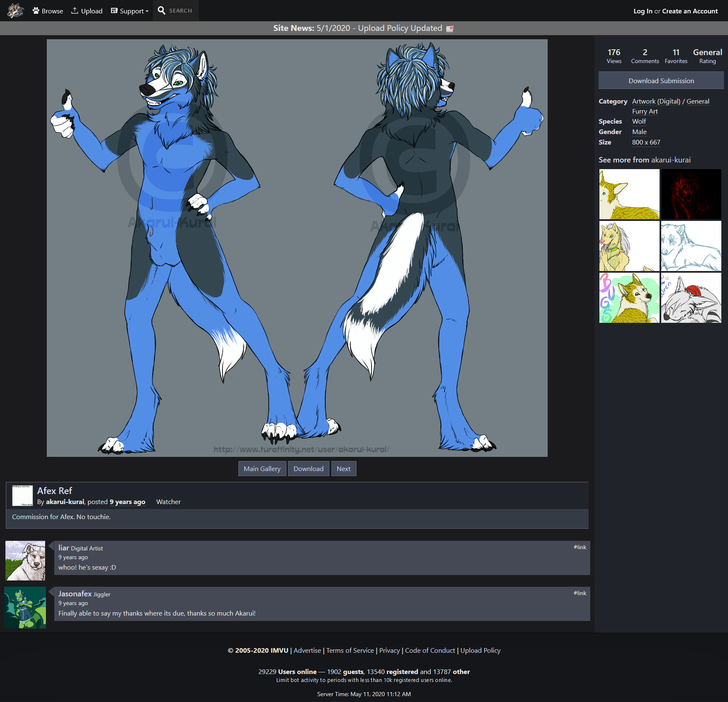
Task: Click #link on Jasonafex's comment
Action: coord(580,593)
